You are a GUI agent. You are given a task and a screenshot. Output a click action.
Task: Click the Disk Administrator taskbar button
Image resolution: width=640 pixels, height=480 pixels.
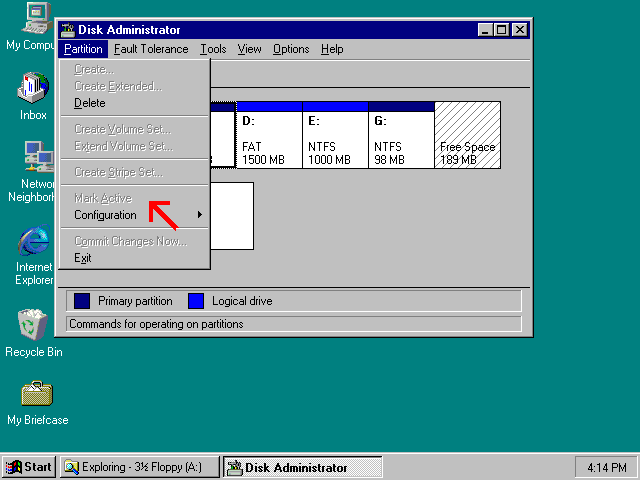[x=302, y=467]
